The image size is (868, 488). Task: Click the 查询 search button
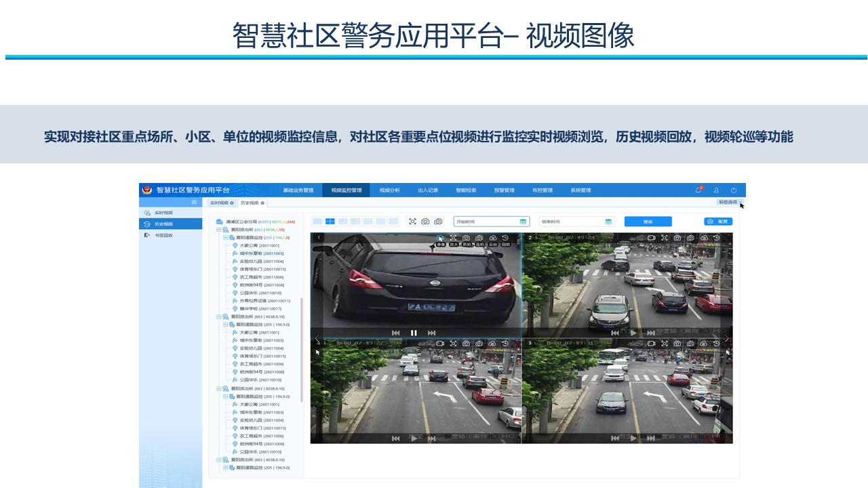[x=648, y=222]
